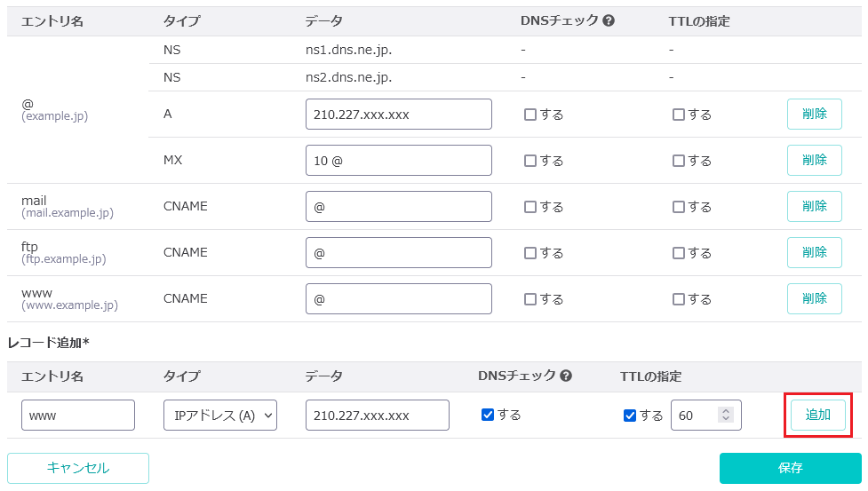Viewport: 868px width, 491px height.
Task: Delete the A record with 削除 button
Action: tap(815, 114)
